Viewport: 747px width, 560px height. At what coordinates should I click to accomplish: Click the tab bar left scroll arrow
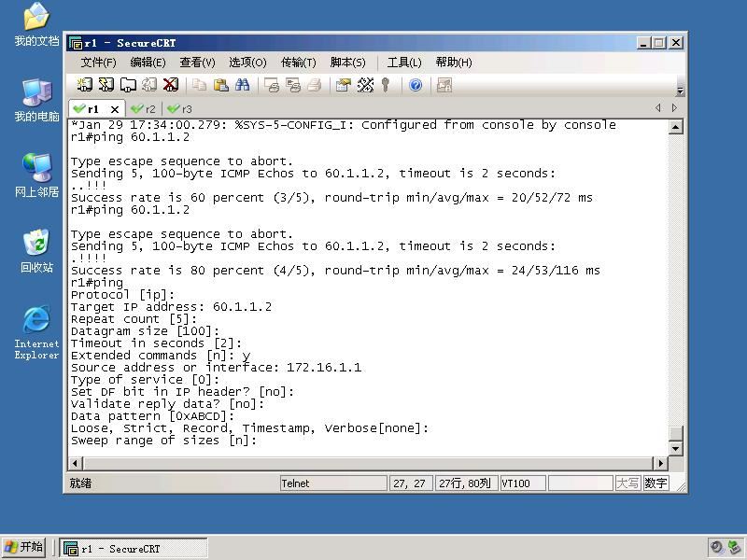tap(658, 108)
